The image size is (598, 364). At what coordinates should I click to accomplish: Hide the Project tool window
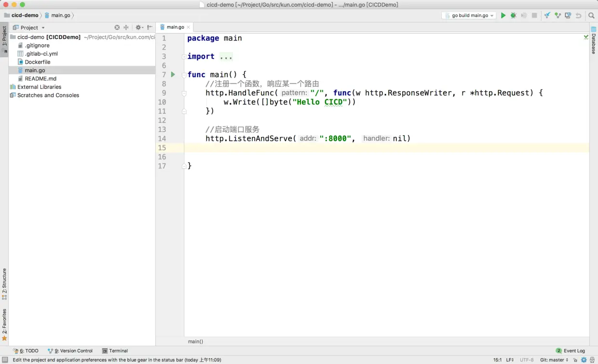[x=150, y=27]
